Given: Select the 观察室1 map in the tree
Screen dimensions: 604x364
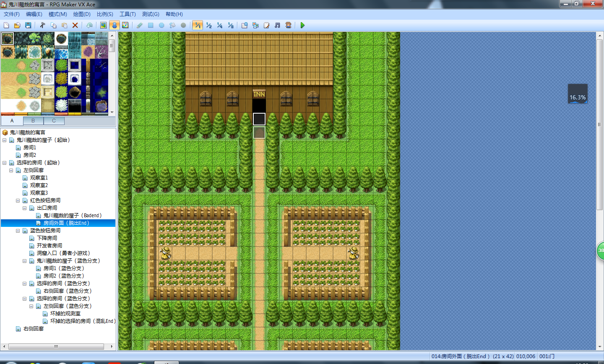Looking at the screenshot, I should [39, 178].
